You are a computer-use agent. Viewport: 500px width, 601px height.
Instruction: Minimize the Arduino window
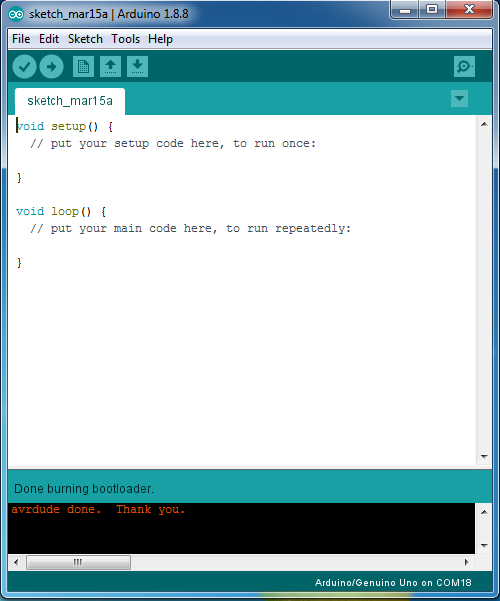click(x=405, y=10)
